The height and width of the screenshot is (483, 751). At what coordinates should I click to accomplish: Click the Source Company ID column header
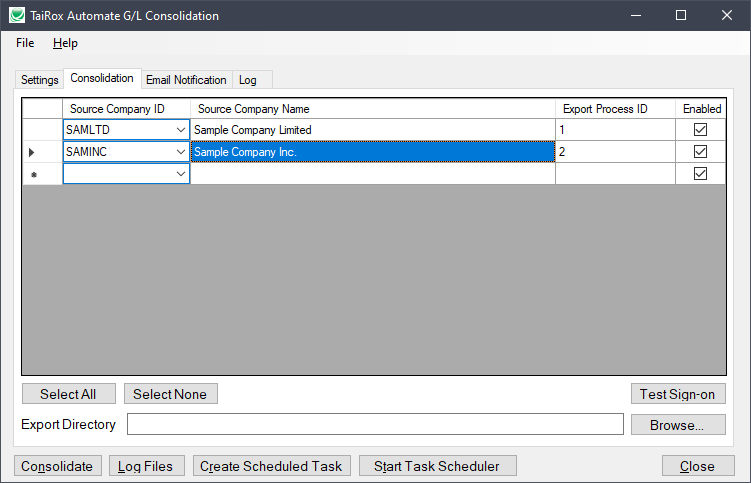pyautogui.click(x=126, y=109)
